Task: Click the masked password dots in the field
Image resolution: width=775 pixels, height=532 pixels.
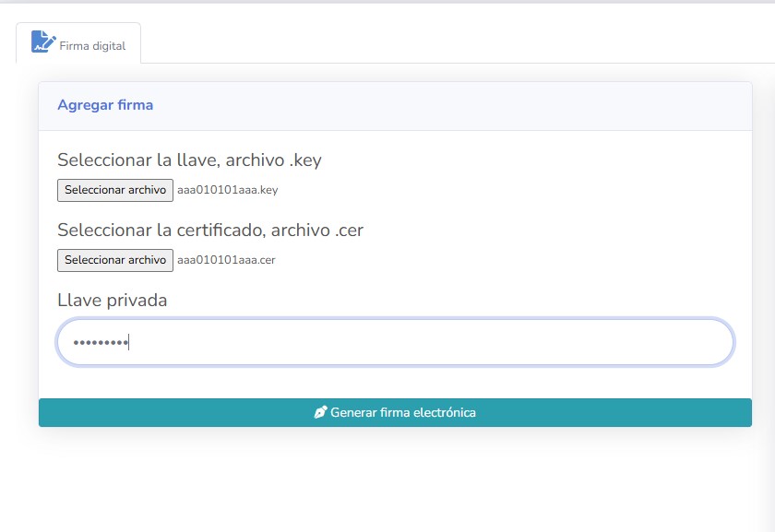Action: point(100,343)
